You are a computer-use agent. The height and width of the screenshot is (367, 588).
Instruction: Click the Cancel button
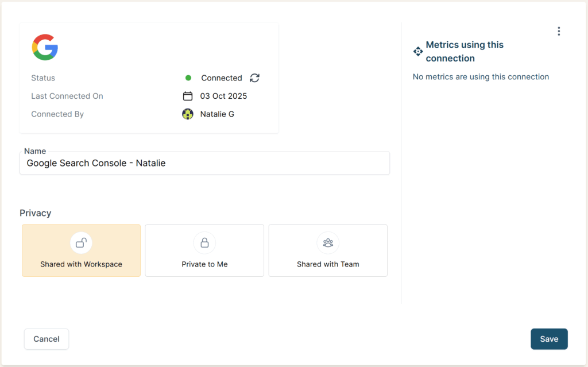click(47, 339)
